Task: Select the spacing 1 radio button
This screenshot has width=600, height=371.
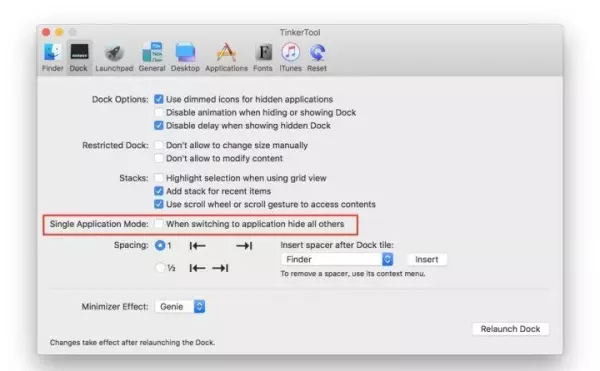Action: click(x=160, y=245)
